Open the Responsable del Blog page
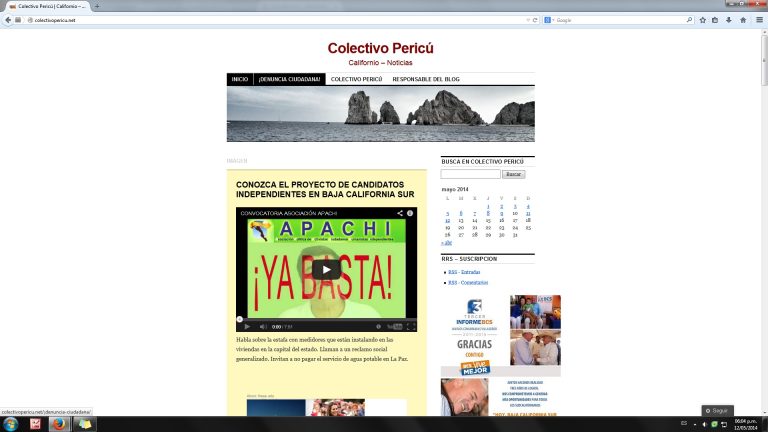This screenshot has height=432, width=768. [x=426, y=79]
